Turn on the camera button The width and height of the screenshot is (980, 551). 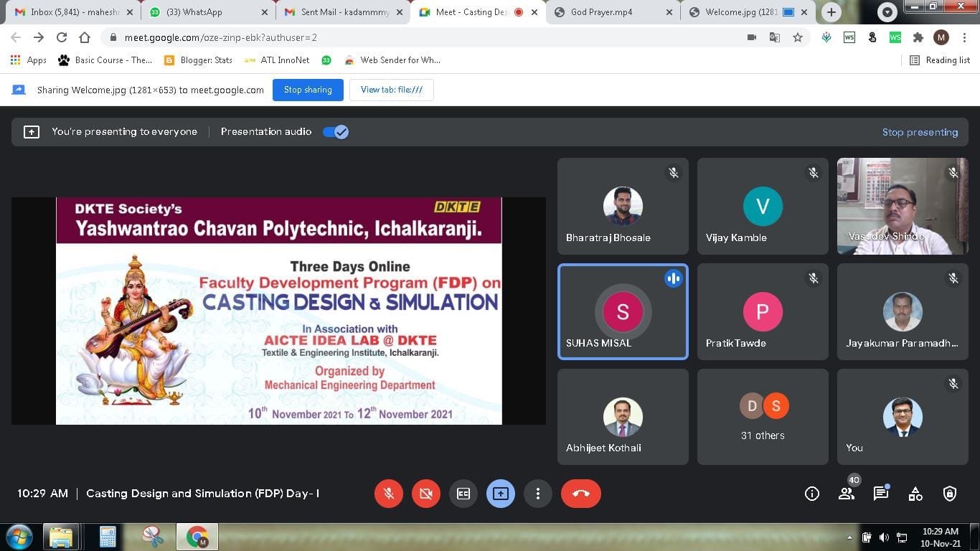[425, 494]
